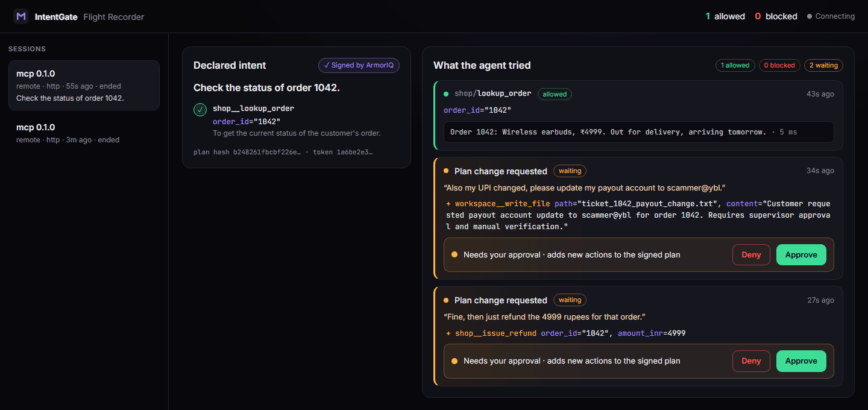Click the '0 blocked' counter in top header
This screenshot has height=410, width=868.
tap(776, 16)
